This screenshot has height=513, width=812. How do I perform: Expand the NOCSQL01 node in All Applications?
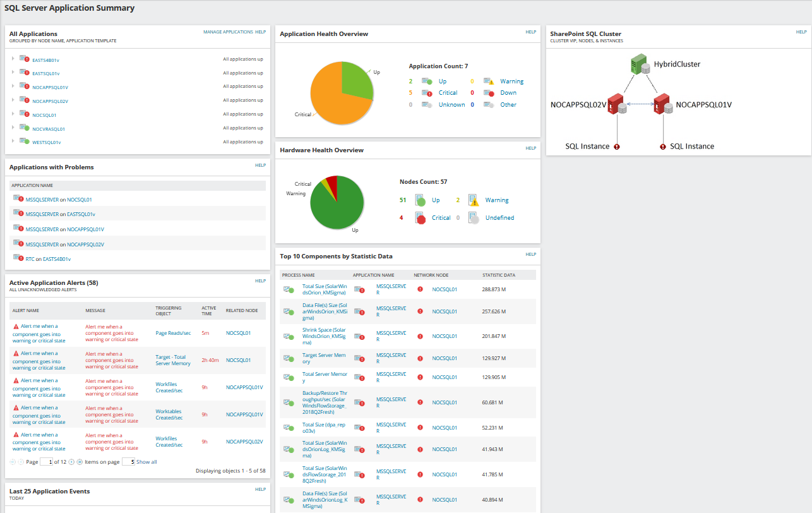[13, 114]
